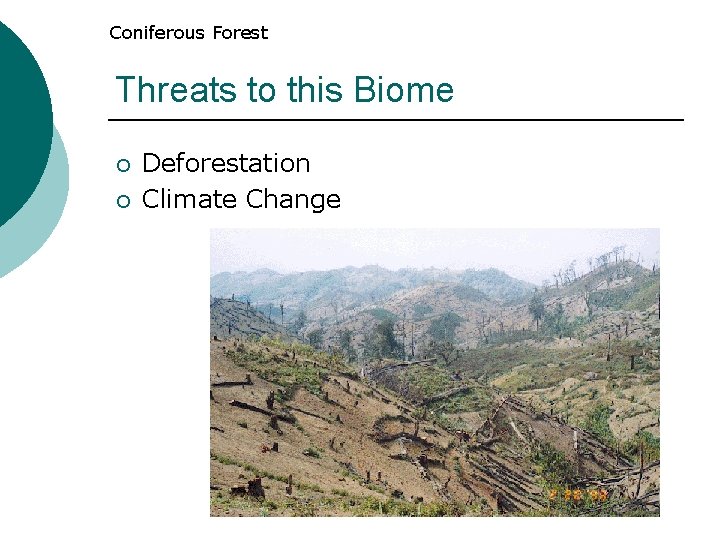This screenshot has width=720, height=540.
Task: Select the black horizontal line under title
Action: coord(396,120)
